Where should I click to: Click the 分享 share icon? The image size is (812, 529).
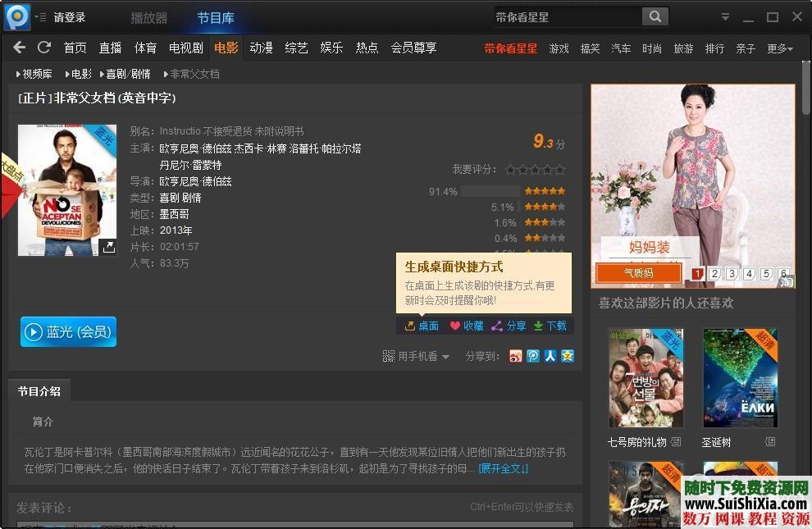[509, 326]
